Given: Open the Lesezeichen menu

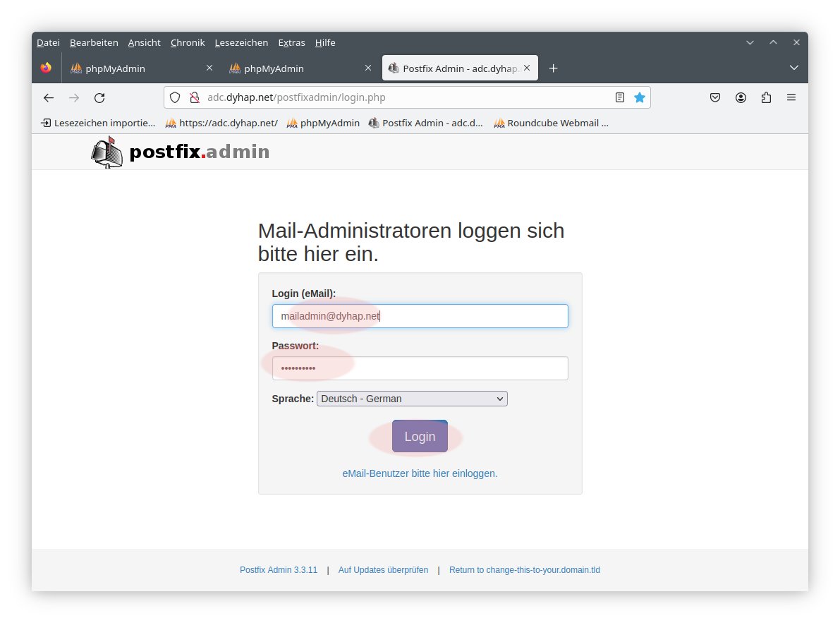Looking at the screenshot, I should 241,42.
